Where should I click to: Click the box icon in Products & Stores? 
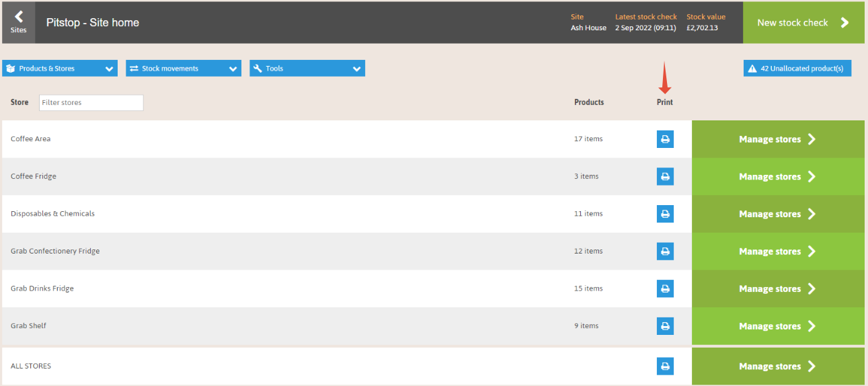point(11,69)
